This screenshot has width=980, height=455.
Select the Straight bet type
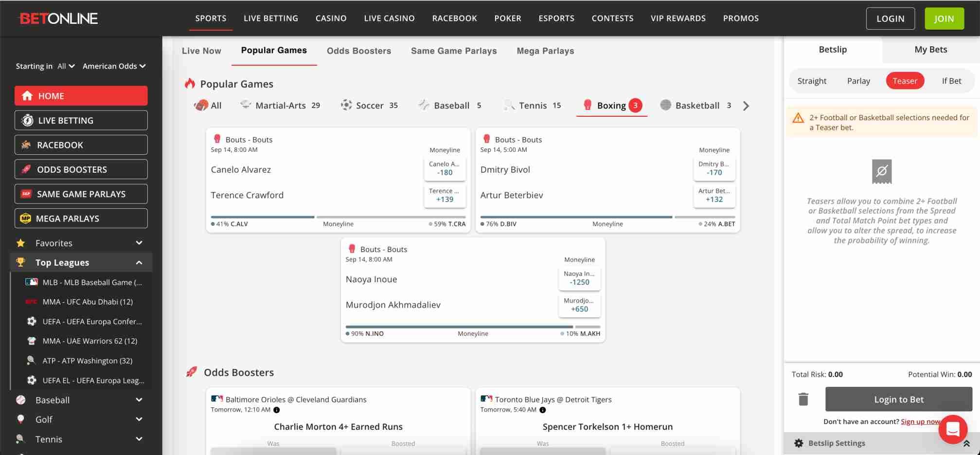[812, 81]
